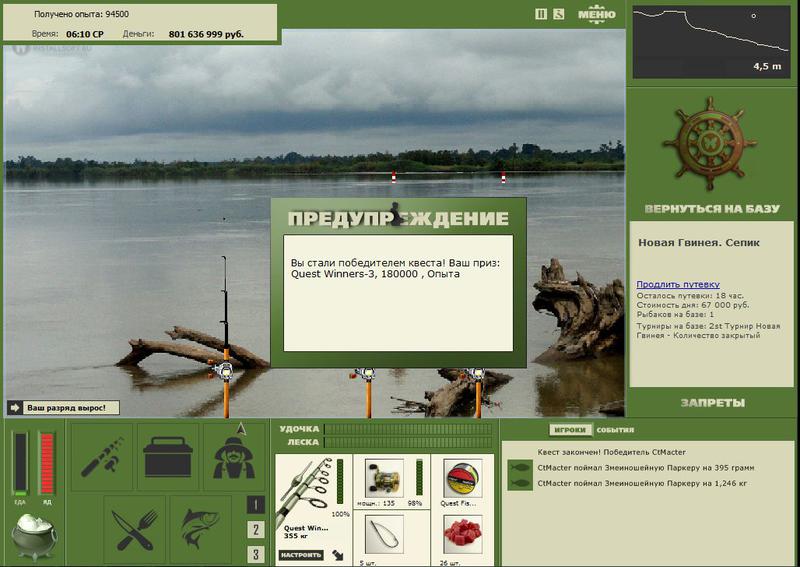Open the tackle box inventory icon
The image size is (800, 567).
(168, 457)
